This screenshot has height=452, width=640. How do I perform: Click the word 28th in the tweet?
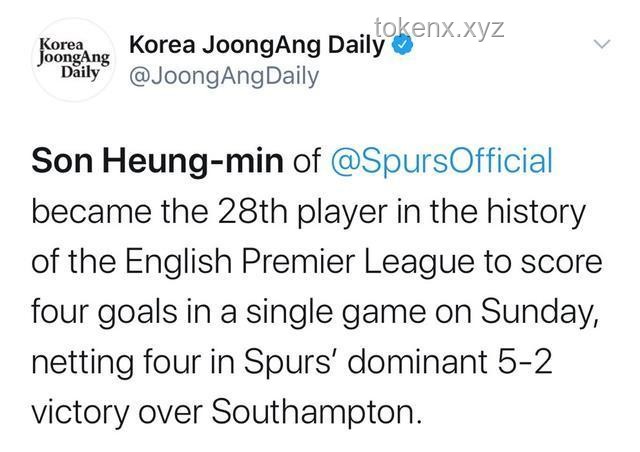tap(253, 212)
